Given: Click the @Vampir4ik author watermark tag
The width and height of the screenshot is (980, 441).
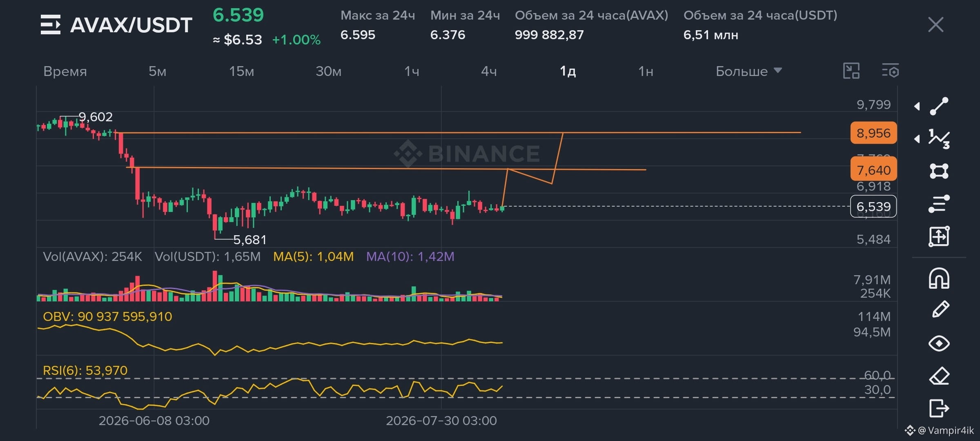Looking at the screenshot, I should point(939,430).
